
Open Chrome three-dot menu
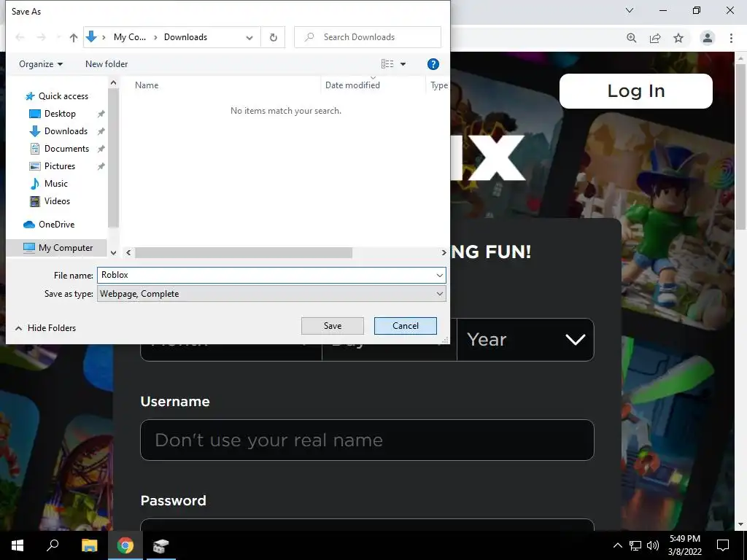pos(731,38)
